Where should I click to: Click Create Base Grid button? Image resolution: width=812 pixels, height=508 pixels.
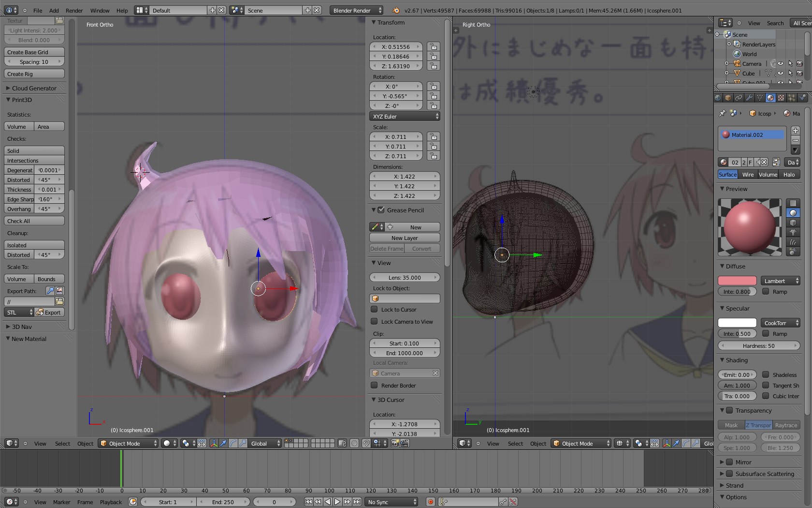tap(34, 52)
